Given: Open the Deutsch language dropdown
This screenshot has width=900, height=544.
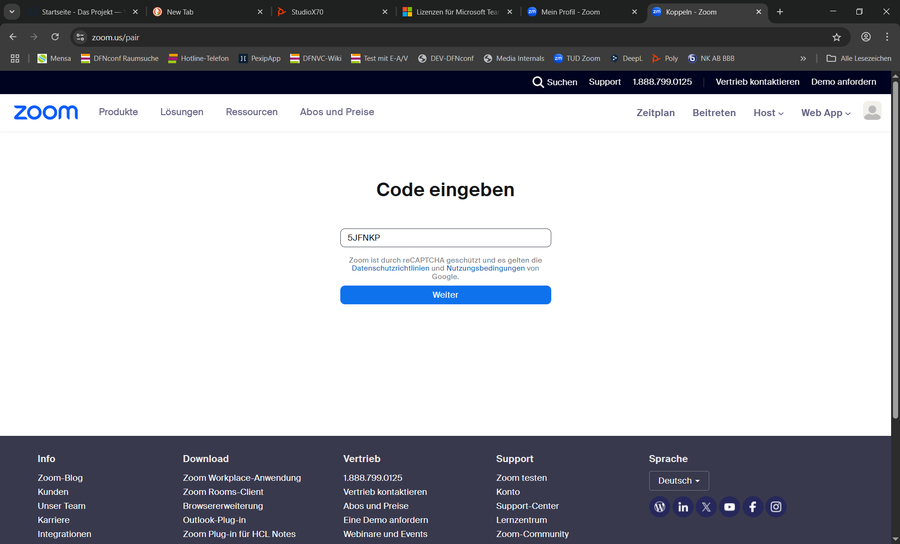Looking at the screenshot, I should pos(678,481).
